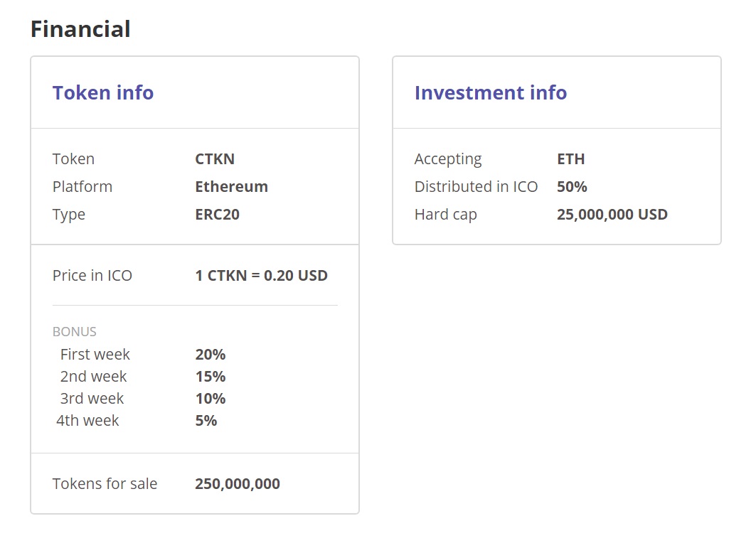The height and width of the screenshot is (548, 756).
Task: Select the Tokens for sale label
Action: (105, 484)
